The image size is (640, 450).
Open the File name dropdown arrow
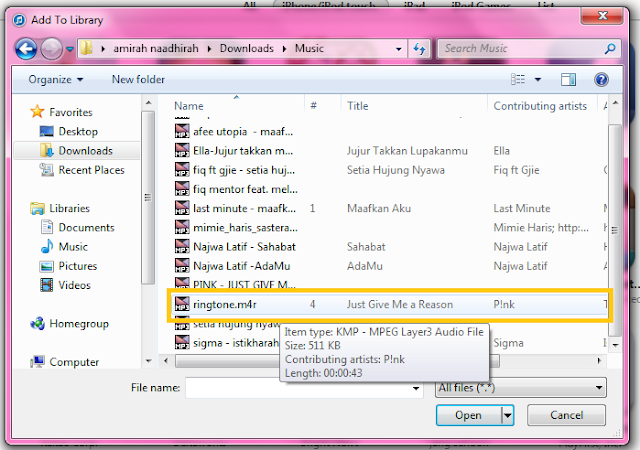coord(416,388)
